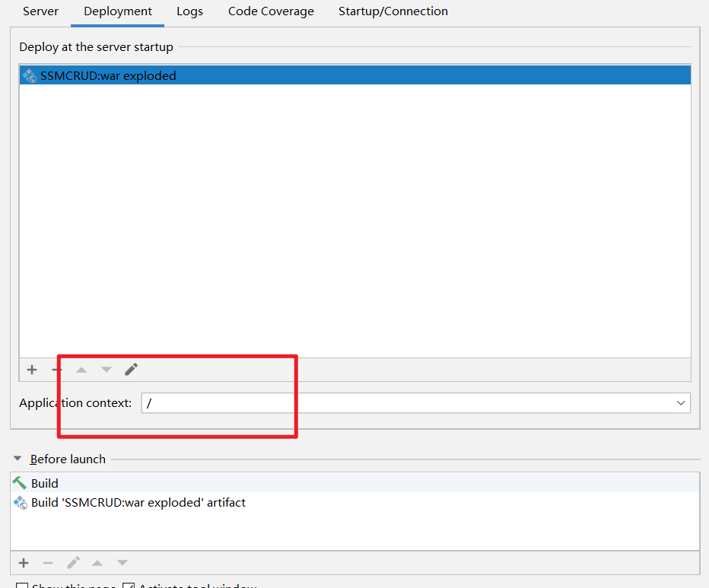Remove the selected deployment artifact
This screenshot has height=588, width=709.
56,370
